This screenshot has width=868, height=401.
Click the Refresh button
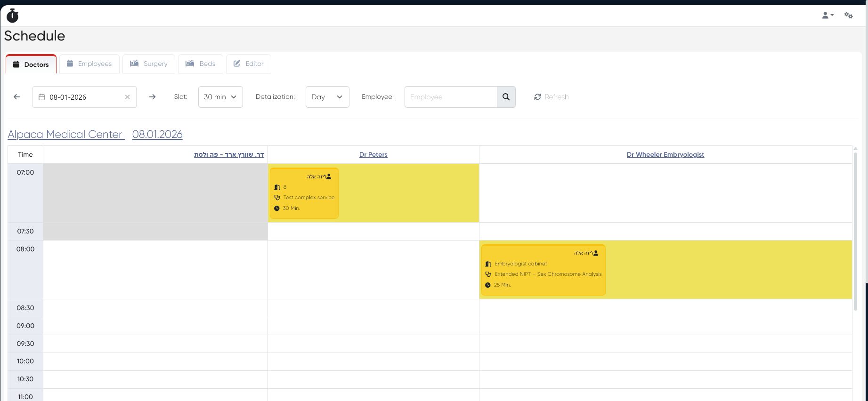[x=552, y=97]
